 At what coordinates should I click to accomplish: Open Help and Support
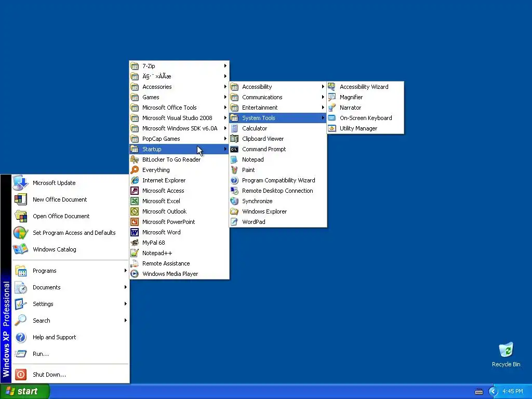click(x=71, y=337)
